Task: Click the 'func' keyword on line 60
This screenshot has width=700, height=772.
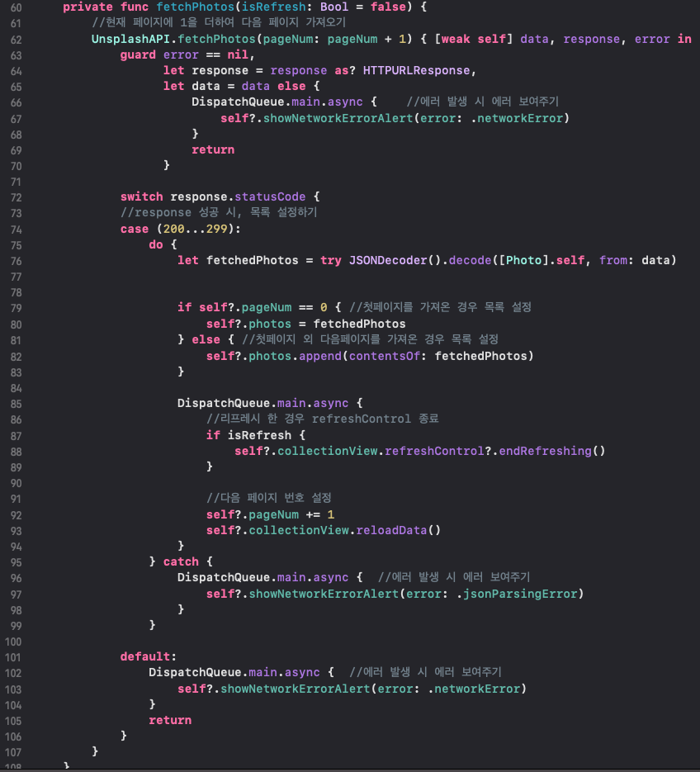Action: [135, 7]
